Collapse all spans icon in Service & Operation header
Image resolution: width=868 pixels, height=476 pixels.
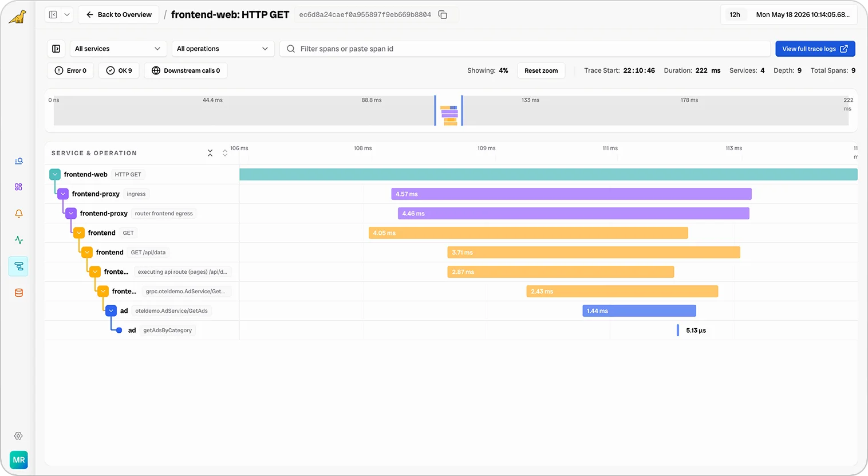[210, 153]
